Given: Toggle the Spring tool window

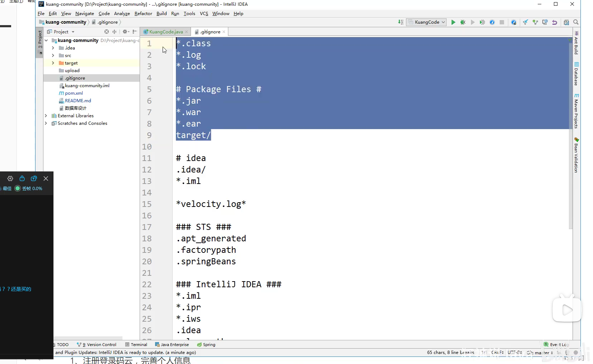Looking at the screenshot, I should click(x=206, y=345).
